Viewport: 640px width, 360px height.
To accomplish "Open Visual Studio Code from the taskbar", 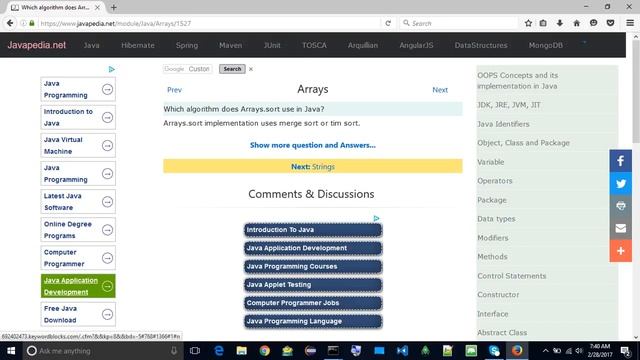I will pos(402,351).
